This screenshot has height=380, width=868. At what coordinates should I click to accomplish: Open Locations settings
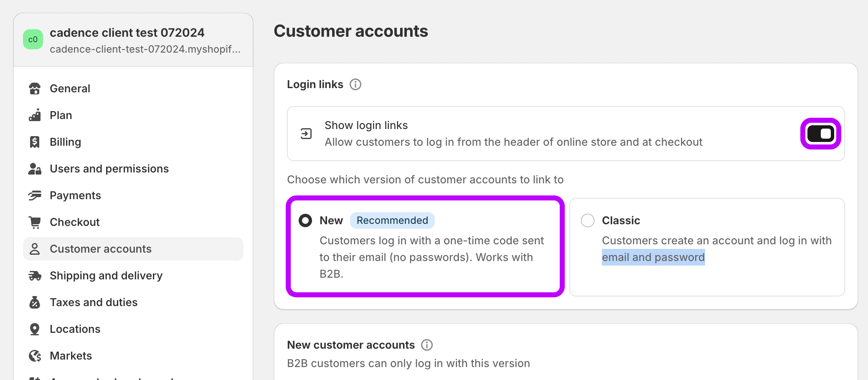[133, 329]
